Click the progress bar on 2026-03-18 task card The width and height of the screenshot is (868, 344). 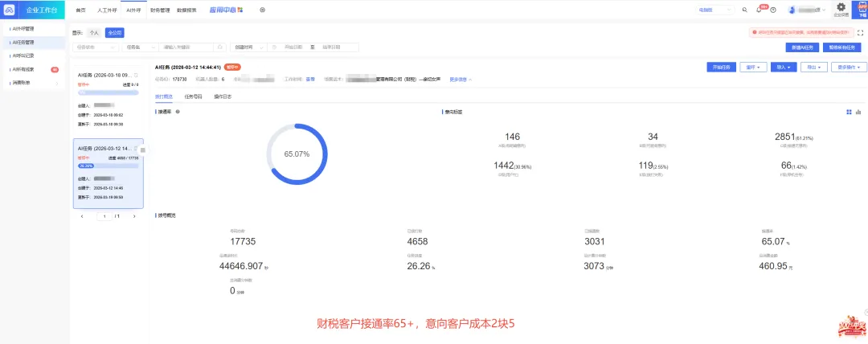pyautogui.click(x=108, y=92)
